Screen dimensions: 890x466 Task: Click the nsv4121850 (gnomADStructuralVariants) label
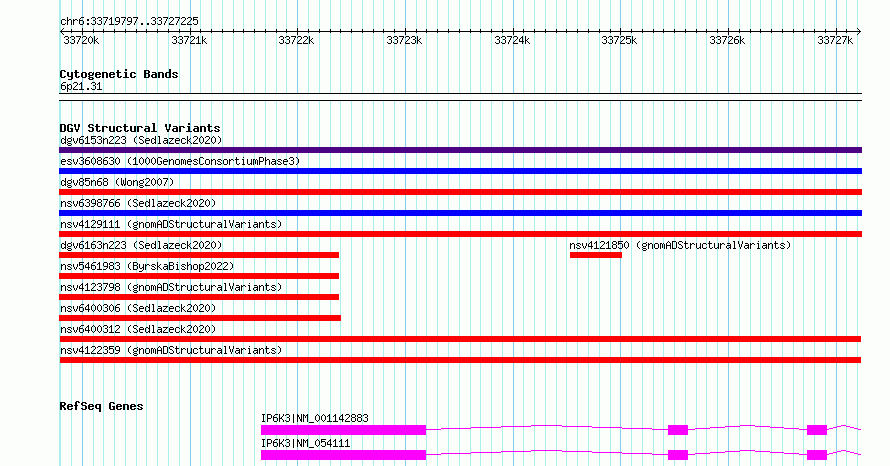click(680, 245)
